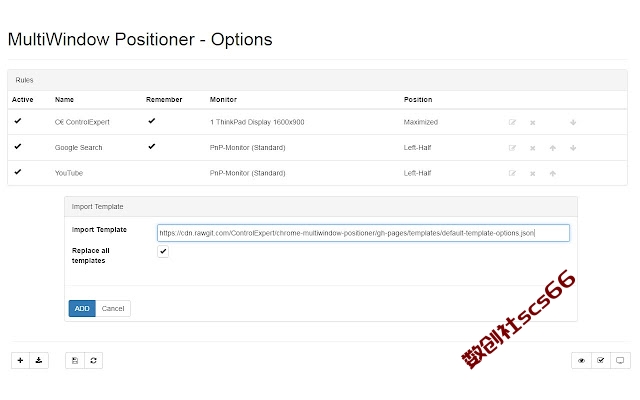Screen dimensions: 640x400
Task: Click the checkmark validation icon button
Action: (601, 360)
